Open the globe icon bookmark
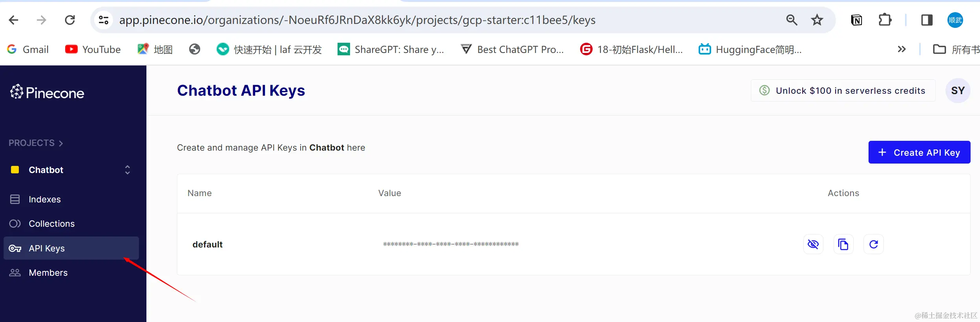The width and height of the screenshot is (980, 322). [195, 49]
